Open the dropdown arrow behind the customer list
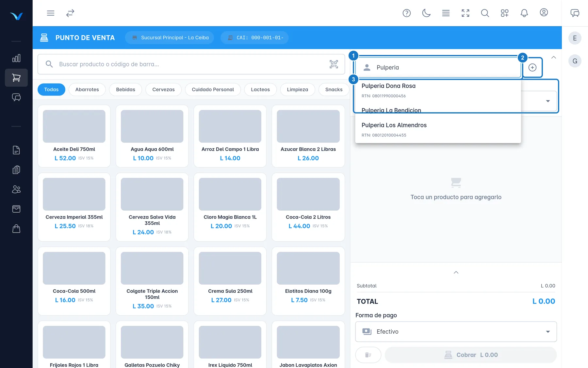The width and height of the screenshot is (588, 368). tap(548, 101)
